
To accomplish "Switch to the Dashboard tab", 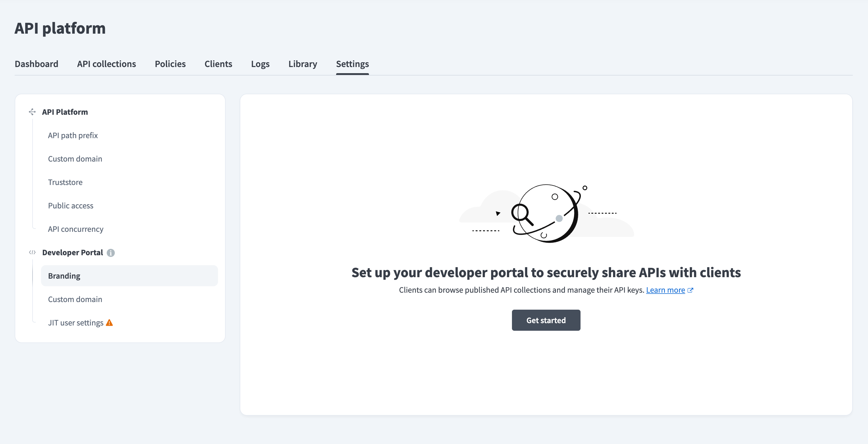I will coord(36,64).
